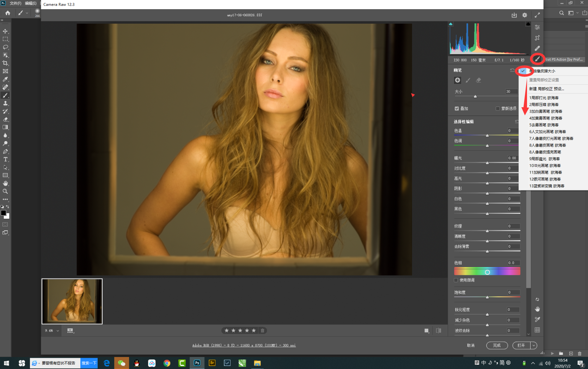
Task: Toggle the grid overlay icon in Camera Raw
Action: pyautogui.click(x=537, y=330)
